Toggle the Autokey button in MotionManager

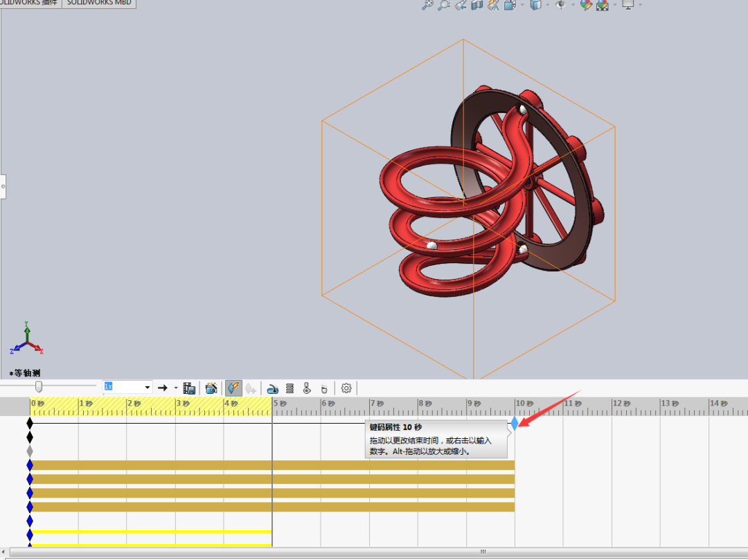tap(233, 388)
